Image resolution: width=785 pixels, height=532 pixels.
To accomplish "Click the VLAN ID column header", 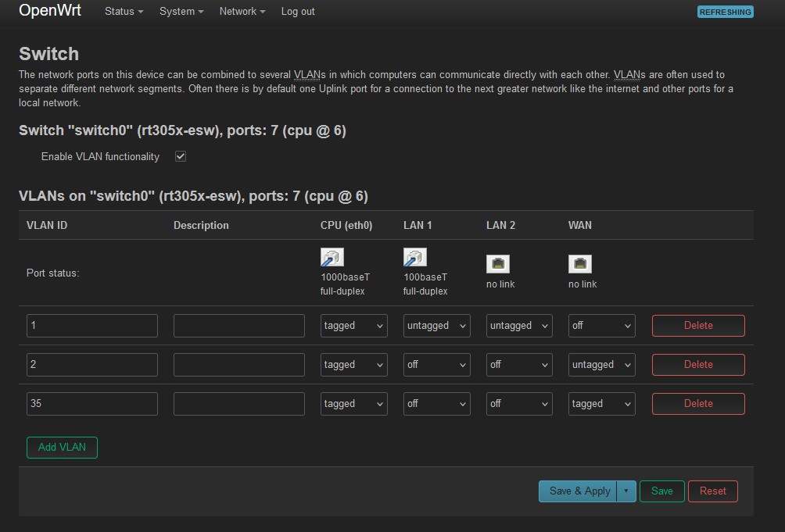I will [47, 226].
